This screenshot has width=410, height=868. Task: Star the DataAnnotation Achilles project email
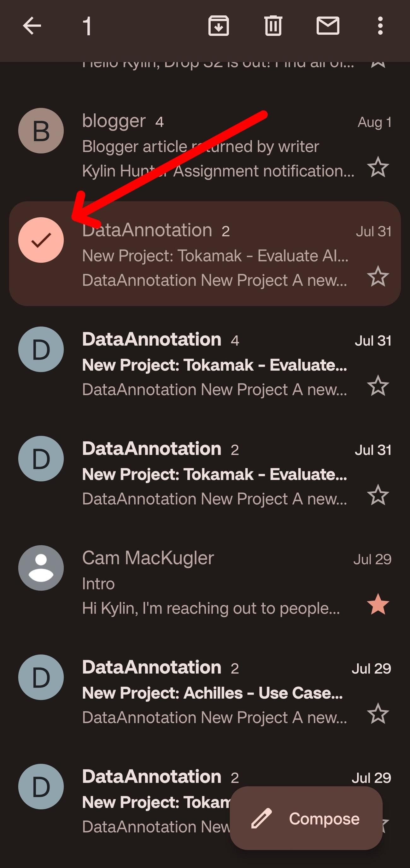pos(378,714)
